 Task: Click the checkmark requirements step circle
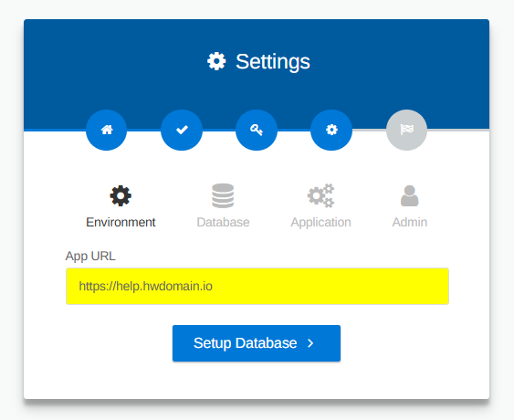coord(182,130)
